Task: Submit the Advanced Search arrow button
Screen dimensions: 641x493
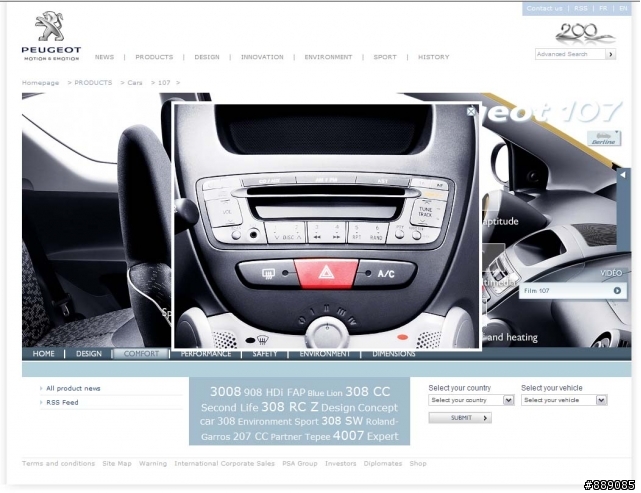Action: [x=610, y=54]
